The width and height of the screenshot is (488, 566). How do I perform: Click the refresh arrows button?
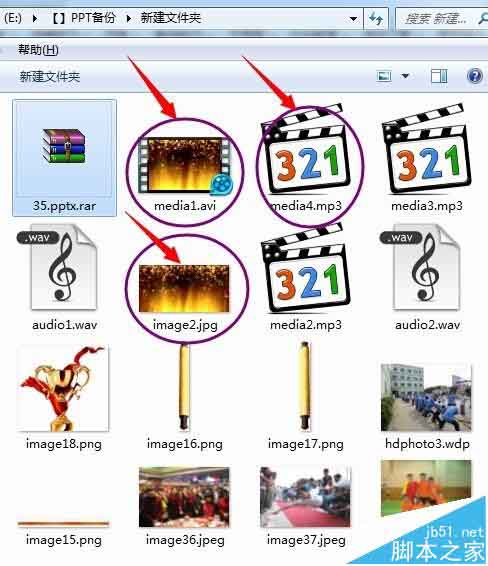(376, 18)
